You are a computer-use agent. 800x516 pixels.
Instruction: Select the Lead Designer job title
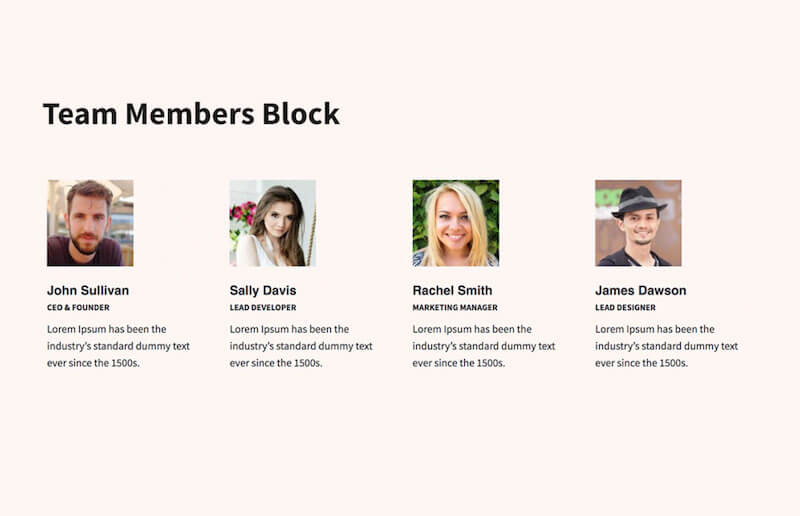coord(625,307)
